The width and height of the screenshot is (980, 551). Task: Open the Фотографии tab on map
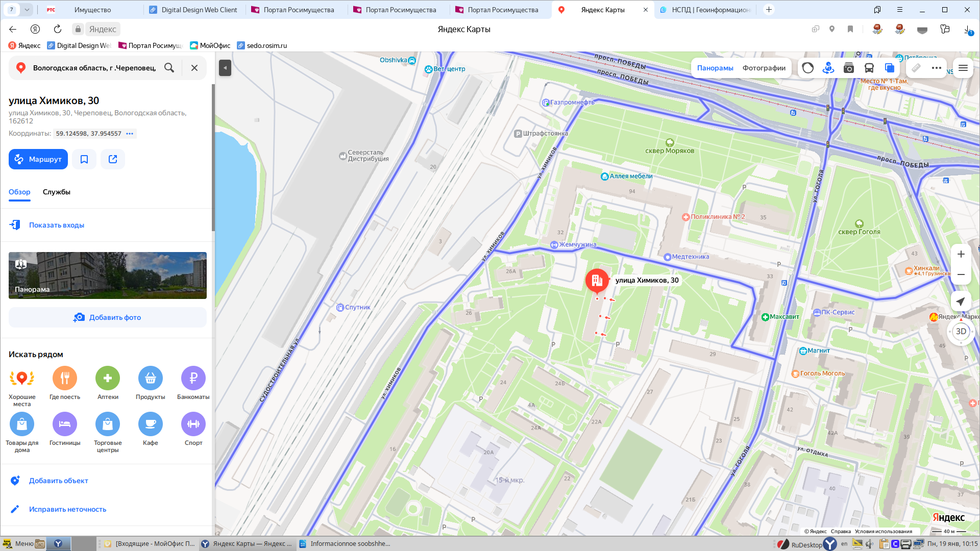(x=764, y=68)
